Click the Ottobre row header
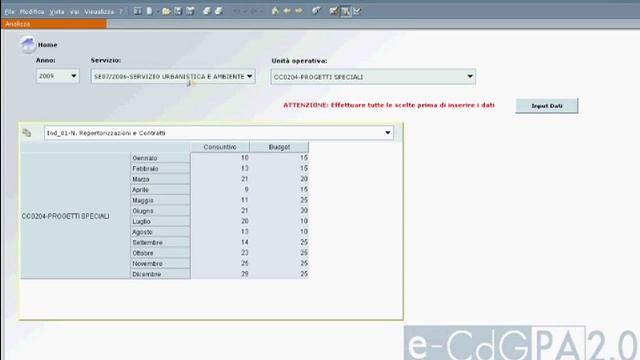The width and height of the screenshot is (640, 360). coord(160,253)
